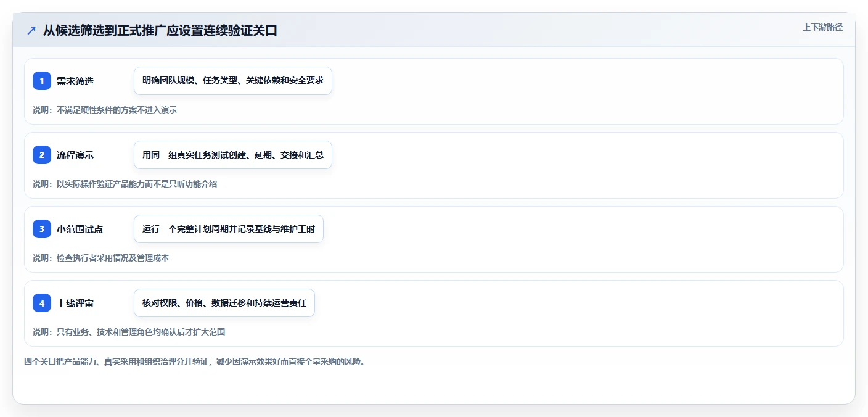Click the summary text starting with 四个关口
The height and width of the screenshot is (417, 868).
[x=195, y=361]
